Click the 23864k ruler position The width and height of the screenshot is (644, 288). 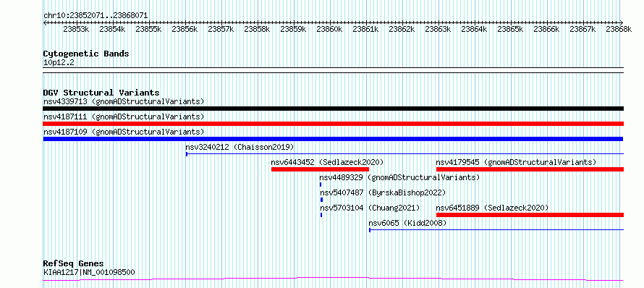click(x=474, y=29)
